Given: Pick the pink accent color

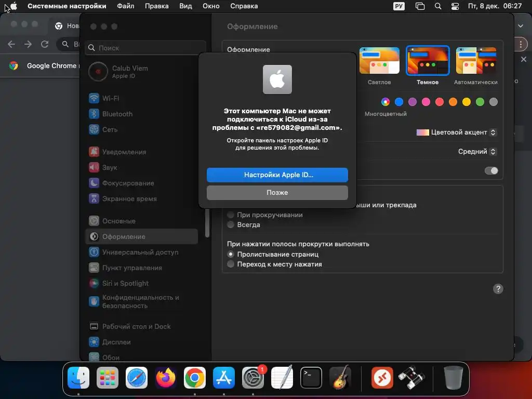Looking at the screenshot, I should [426, 102].
